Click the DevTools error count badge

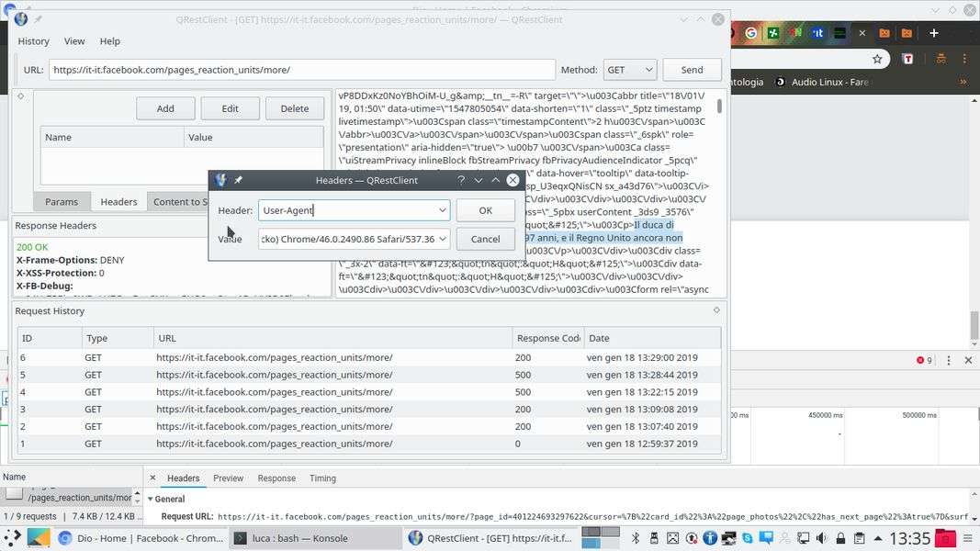[x=924, y=361]
